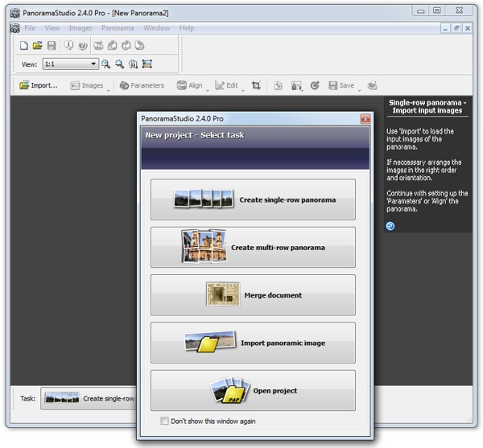Screen dimensions: 483x448
Task: Click the Zoom in magnifier icon
Action: 105,64
